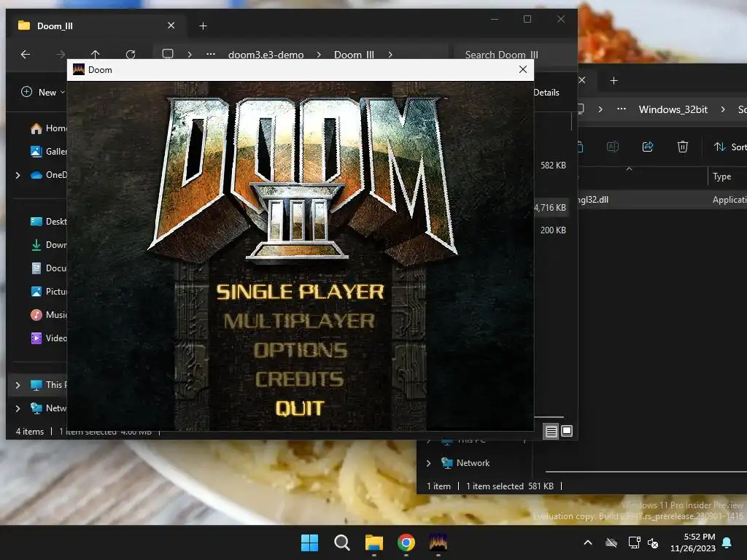The width and height of the screenshot is (747, 560).
Task: Toggle the Details pane button
Action: tap(546, 93)
